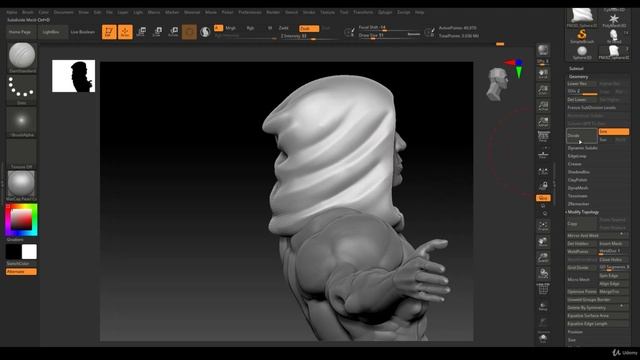The height and width of the screenshot is (360, 640).
Task: Select the PolyMesh3D star tool thumbnail
Action: tap(613, 20)
